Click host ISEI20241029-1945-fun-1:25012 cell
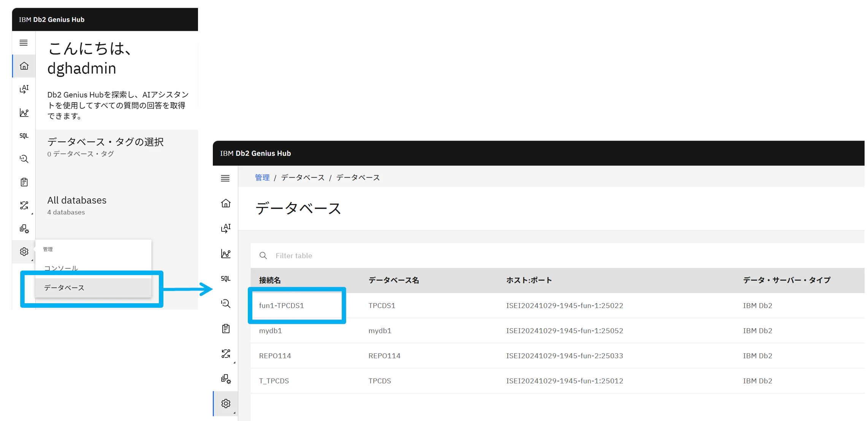This screenshot has width=868, height=421. [x=564, y=381]
